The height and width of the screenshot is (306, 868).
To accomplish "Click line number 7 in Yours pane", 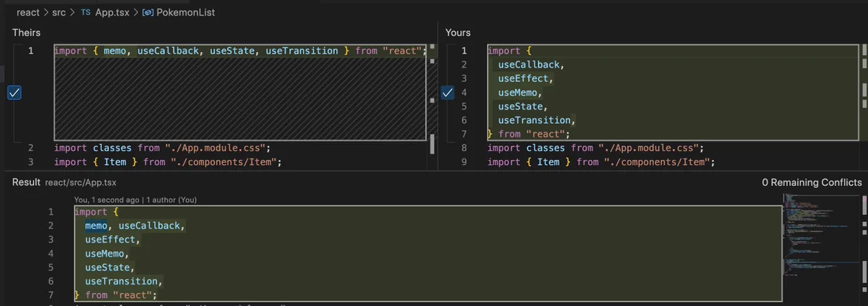I will 464,134.
